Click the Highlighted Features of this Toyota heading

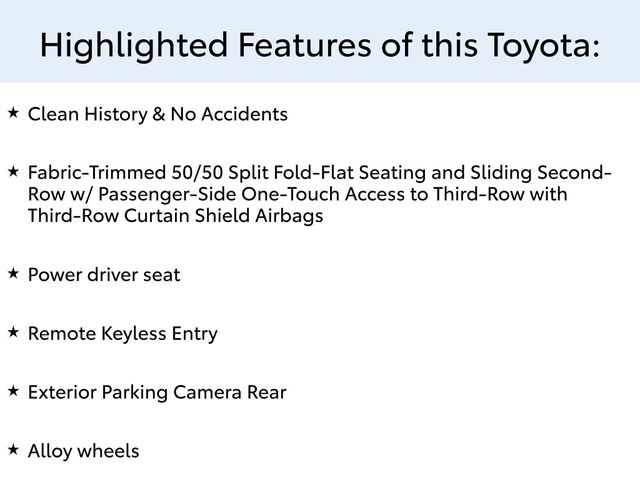320,46
